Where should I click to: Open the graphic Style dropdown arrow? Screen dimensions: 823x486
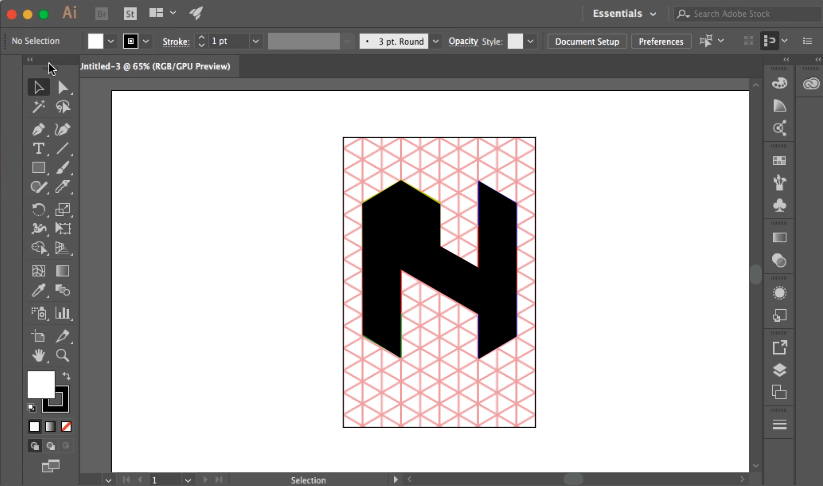coord(531,41)
